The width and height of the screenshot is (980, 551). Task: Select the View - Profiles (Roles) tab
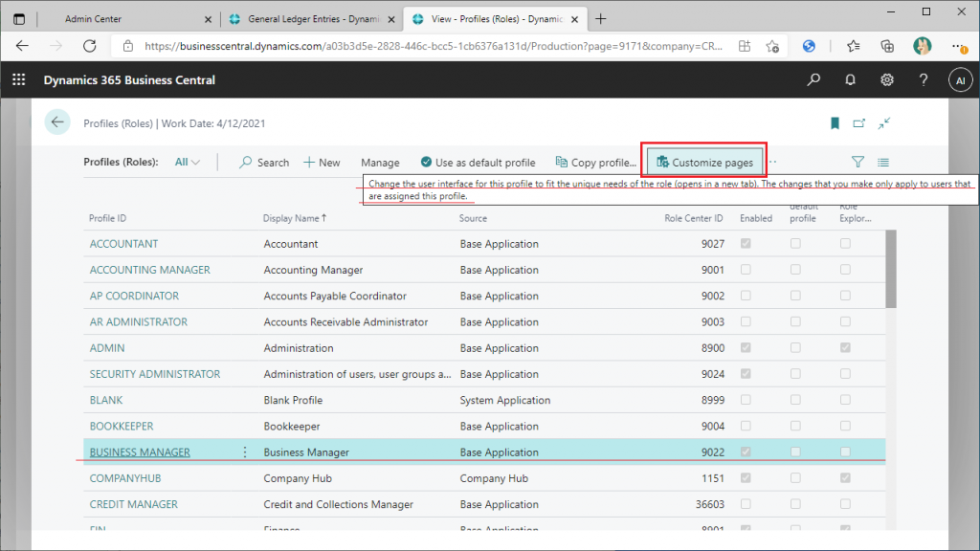(x=497, y=19)
